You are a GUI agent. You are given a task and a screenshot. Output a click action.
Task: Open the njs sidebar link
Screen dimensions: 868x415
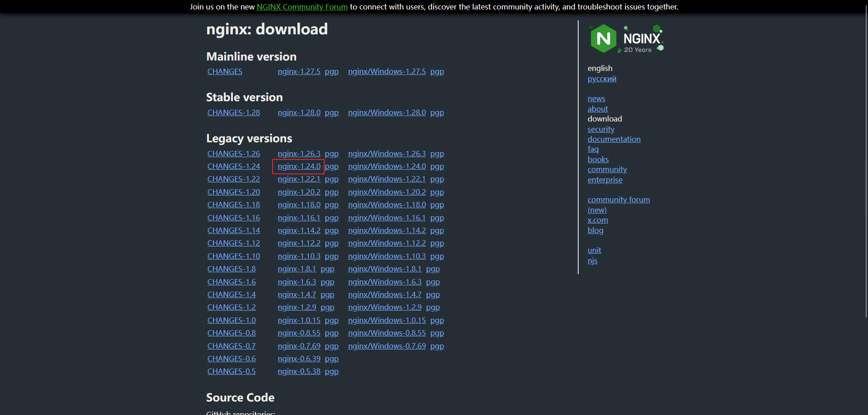click(592, 261)
